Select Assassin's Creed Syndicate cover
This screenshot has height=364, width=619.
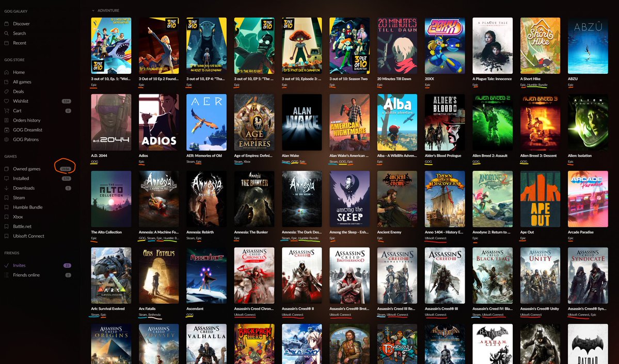click(588, 276)
